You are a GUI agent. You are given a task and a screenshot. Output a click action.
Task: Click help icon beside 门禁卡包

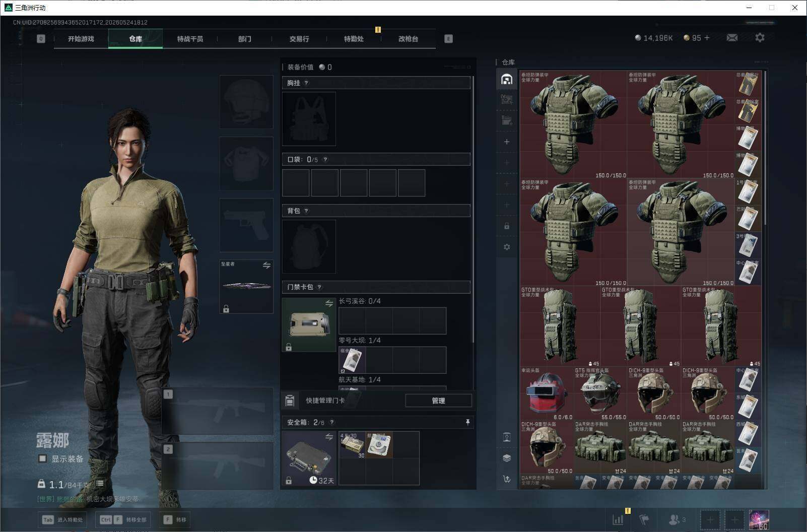pyautogui.click(x=319, y=287)
